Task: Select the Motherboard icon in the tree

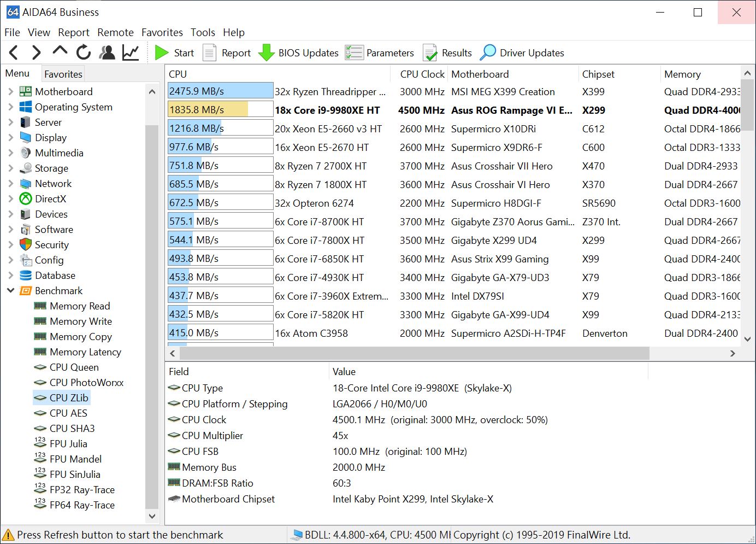Action: [26, 91]
